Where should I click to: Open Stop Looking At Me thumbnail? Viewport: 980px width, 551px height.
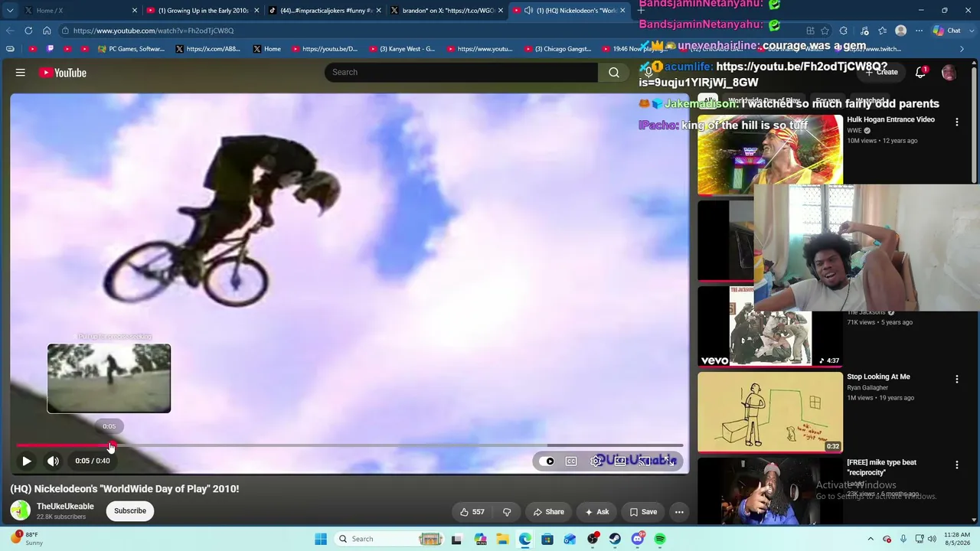tap(770, 412)
